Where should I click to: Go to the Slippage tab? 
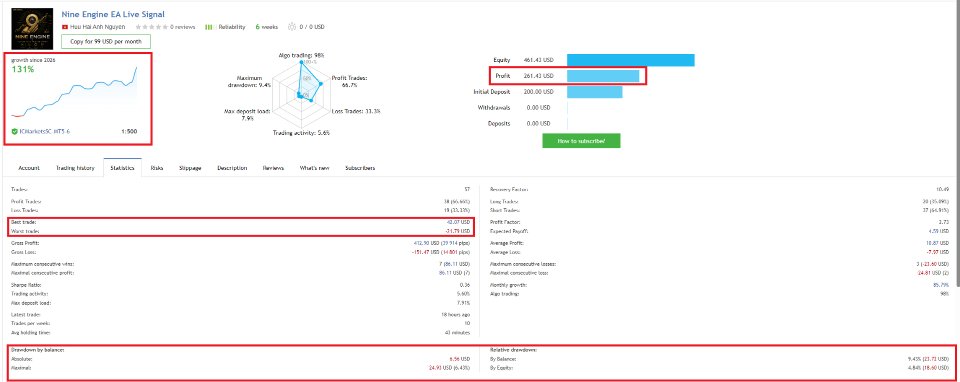[x=190, y=168]
